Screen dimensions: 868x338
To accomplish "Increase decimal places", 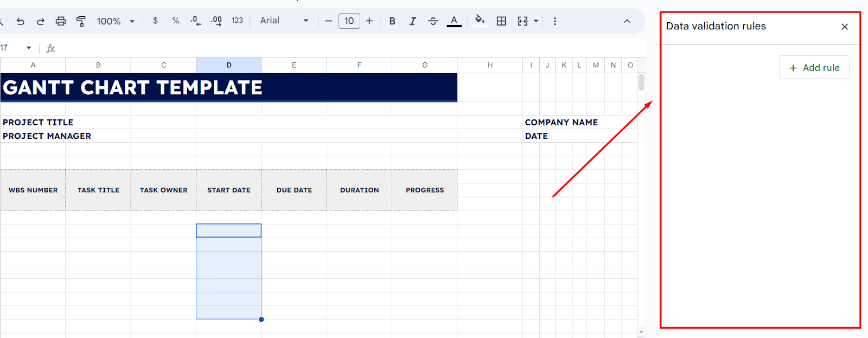I will coord(216,21).
